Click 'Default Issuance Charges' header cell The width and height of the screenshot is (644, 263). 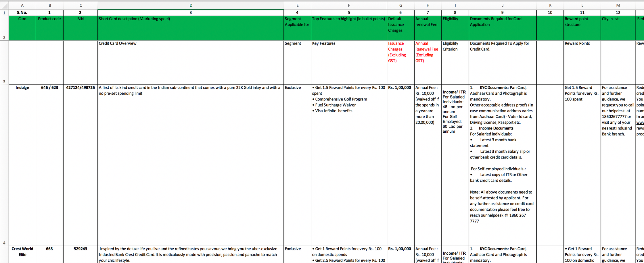click(401, 28)
